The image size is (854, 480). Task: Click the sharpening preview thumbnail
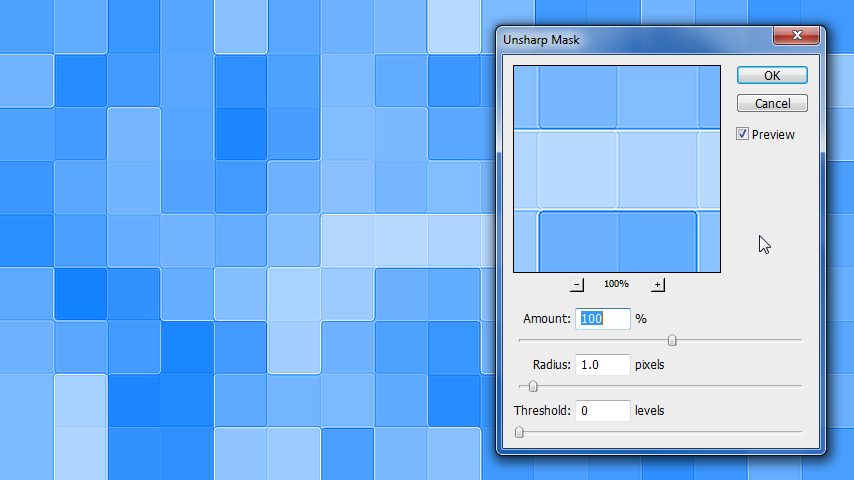click(617, 169)
